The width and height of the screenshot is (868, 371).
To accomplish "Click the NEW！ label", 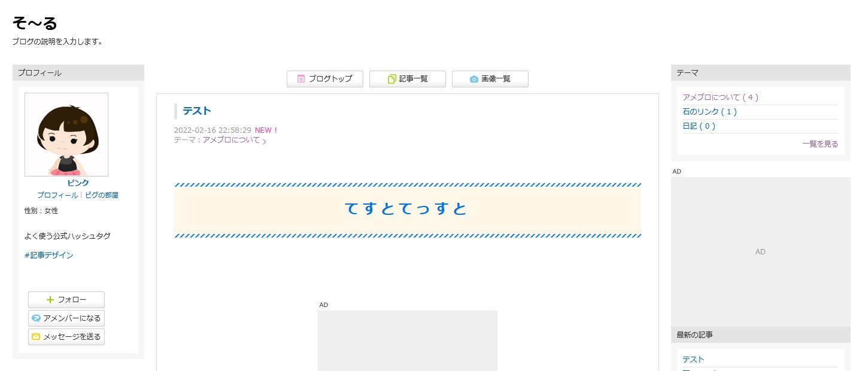I will (266, 130).
